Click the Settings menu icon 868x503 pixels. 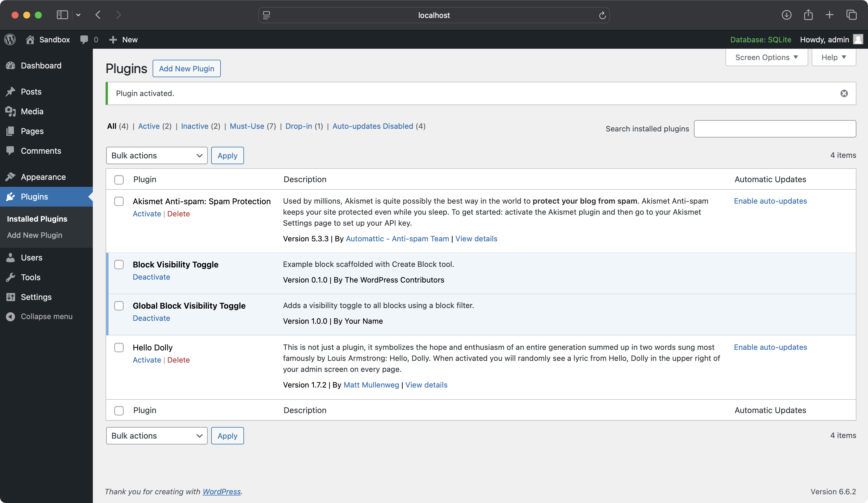pos(10,296)
